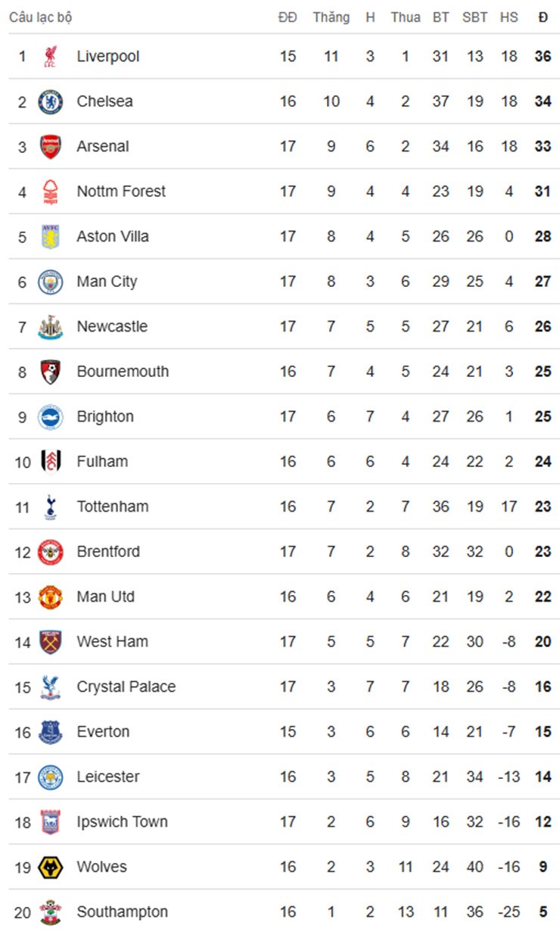
Task: Click the Arsenal club crest
Action: pos(51,147)
